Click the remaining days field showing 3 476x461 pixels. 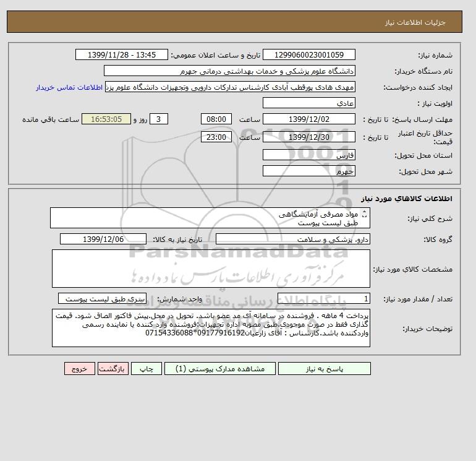click(158, 119)
